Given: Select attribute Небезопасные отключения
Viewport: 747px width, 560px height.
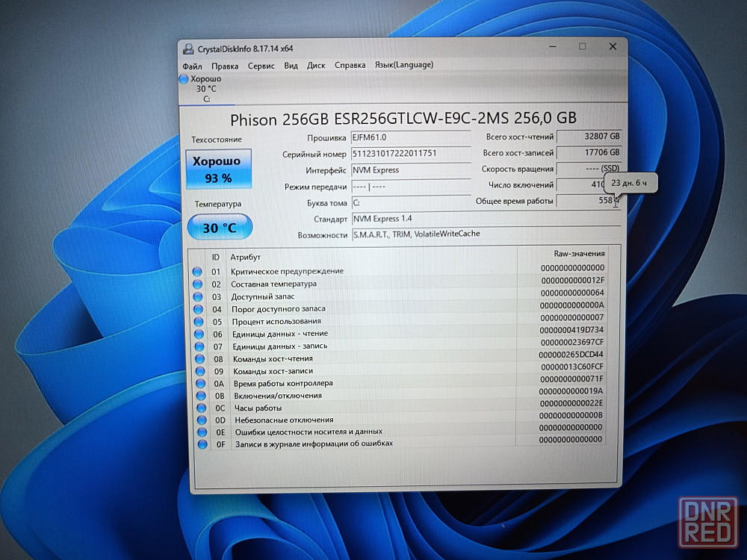Looking at the screenshot, I should coord(284,420).
